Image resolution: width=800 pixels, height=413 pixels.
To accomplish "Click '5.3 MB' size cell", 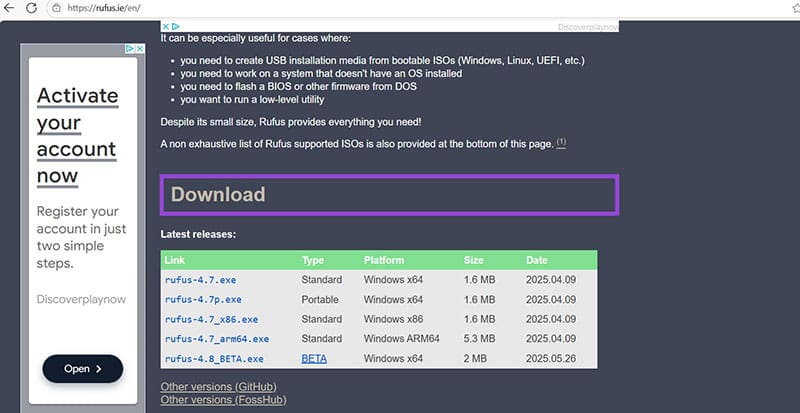I will tap(480, 339).
